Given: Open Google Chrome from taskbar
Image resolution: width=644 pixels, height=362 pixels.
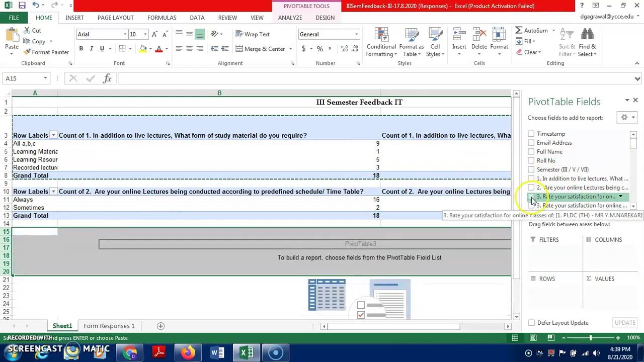Looking at the screenshot, I should (x=131, y=352).
